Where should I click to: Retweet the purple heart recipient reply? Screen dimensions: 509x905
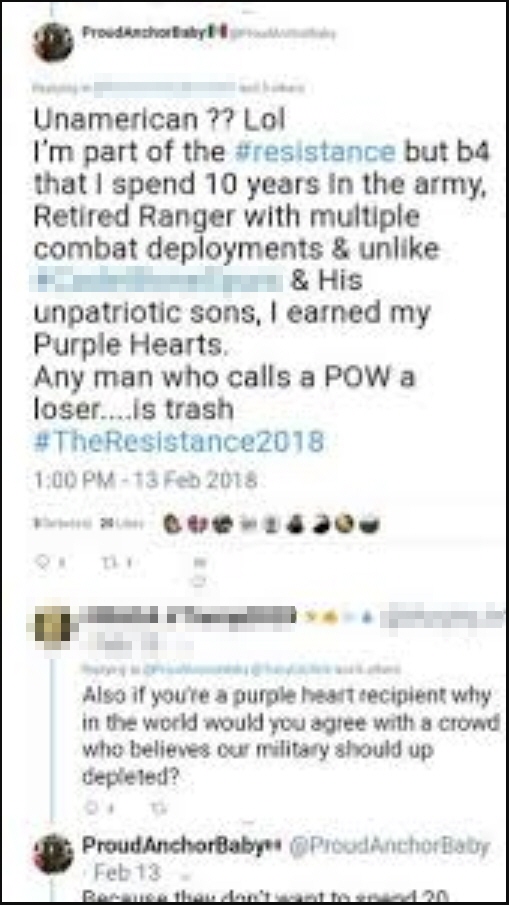(156, 809)
